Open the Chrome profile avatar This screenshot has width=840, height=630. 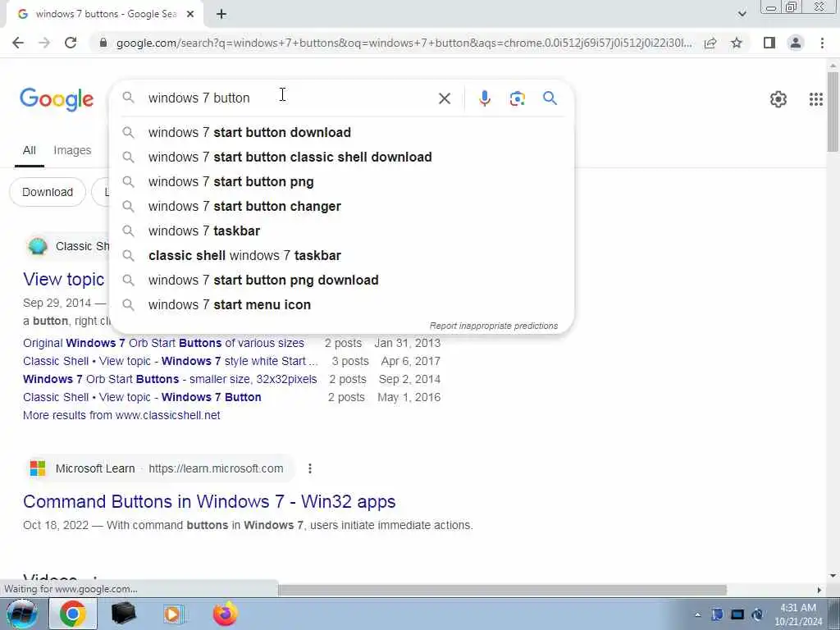tap(796, 43)
